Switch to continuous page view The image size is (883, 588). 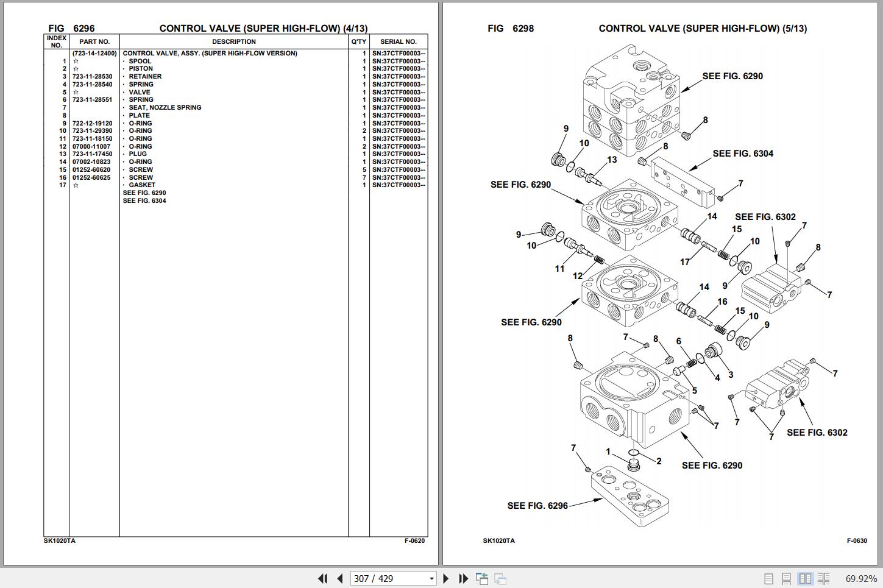(x=787, y=578)
